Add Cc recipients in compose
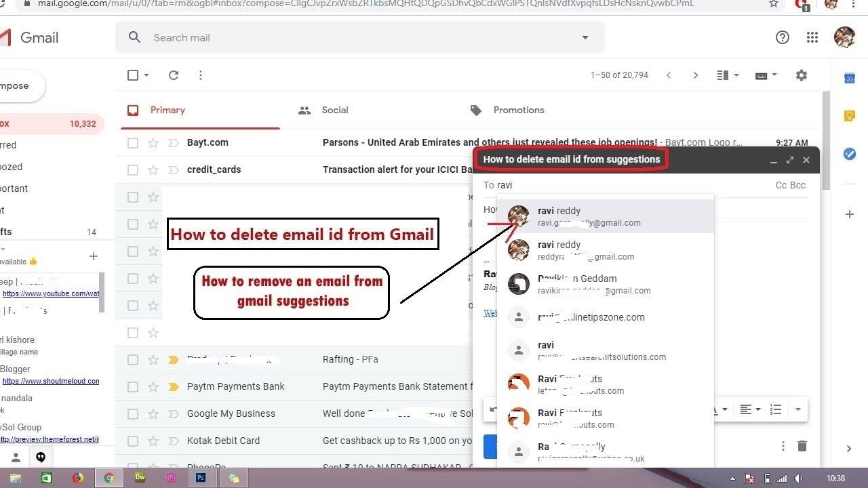Screen dimensions: 868x488 coord(781,185)
